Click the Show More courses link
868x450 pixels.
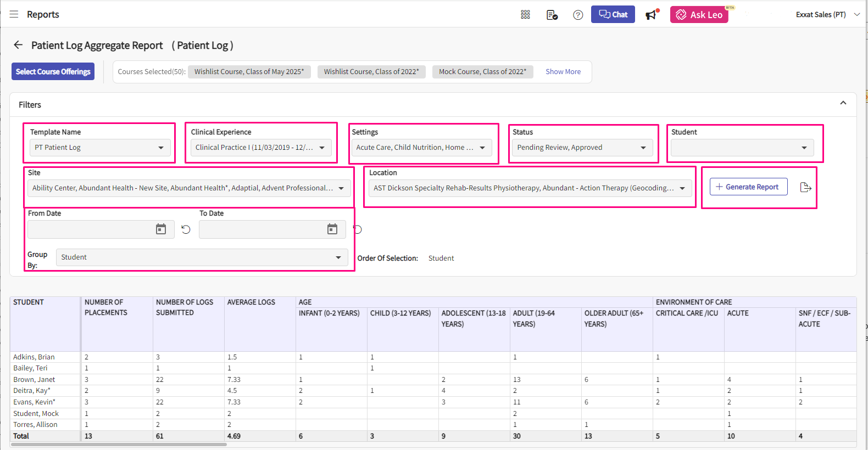pos(563,72)
